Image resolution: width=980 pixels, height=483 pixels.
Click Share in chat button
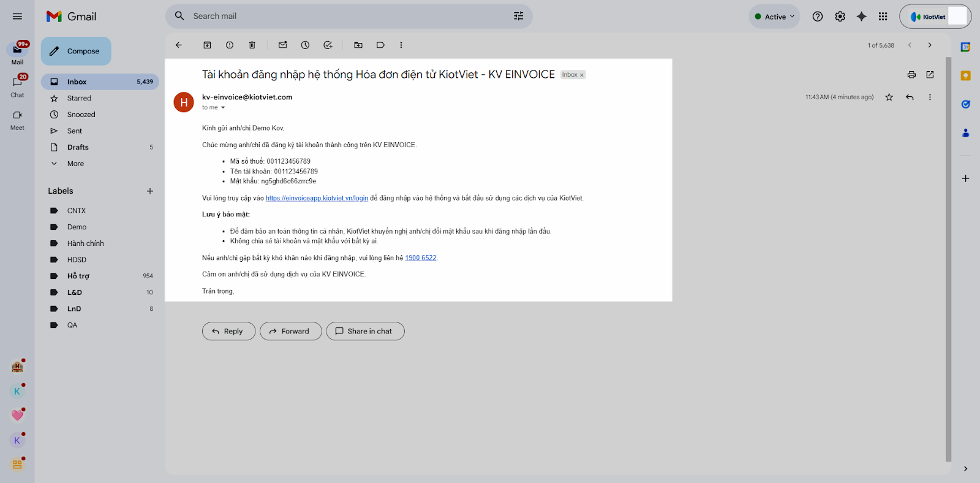365,331
